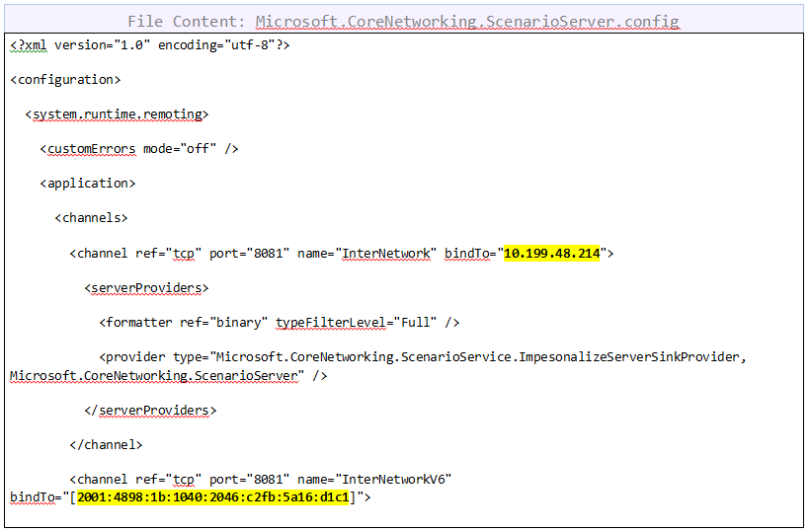Click the closing </channel> tag
811x532 pixels.
(x=106, y=445)
